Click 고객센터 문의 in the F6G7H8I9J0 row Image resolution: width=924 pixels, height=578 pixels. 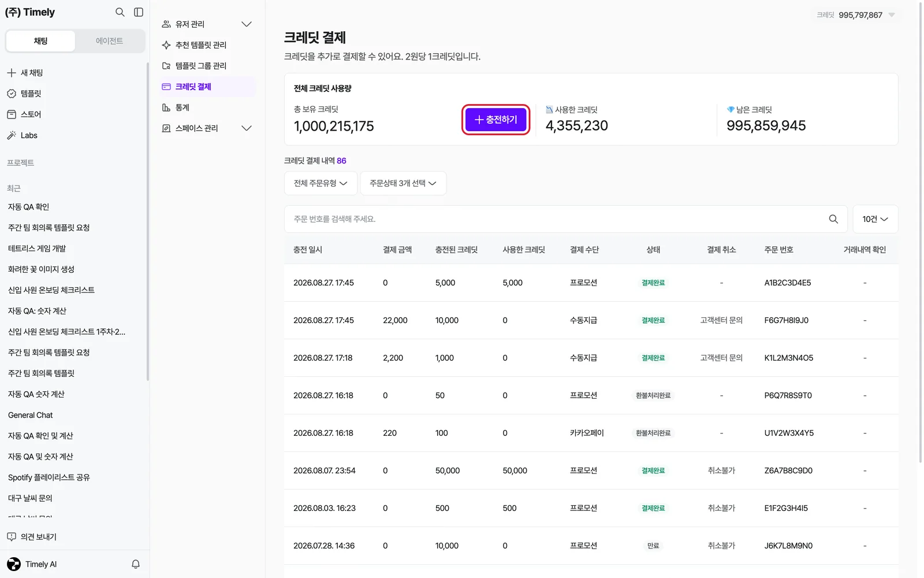coord(721,320)
